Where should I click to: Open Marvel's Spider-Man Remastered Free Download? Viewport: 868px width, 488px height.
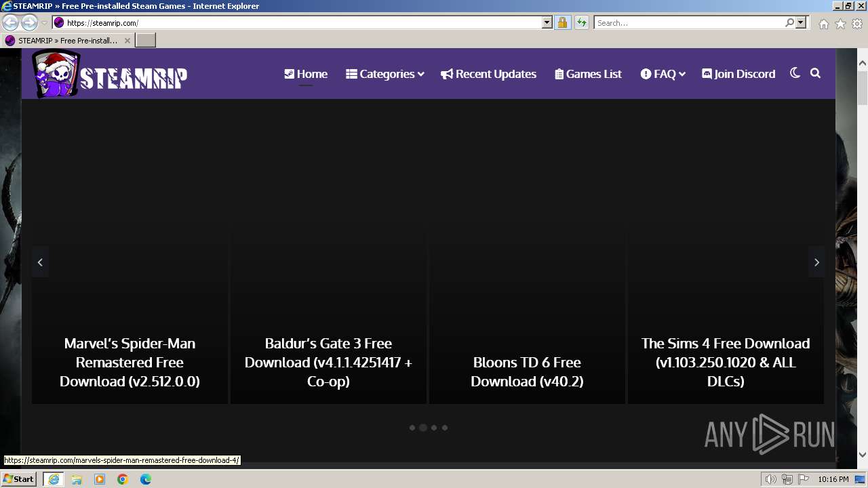tap(130, 362)
